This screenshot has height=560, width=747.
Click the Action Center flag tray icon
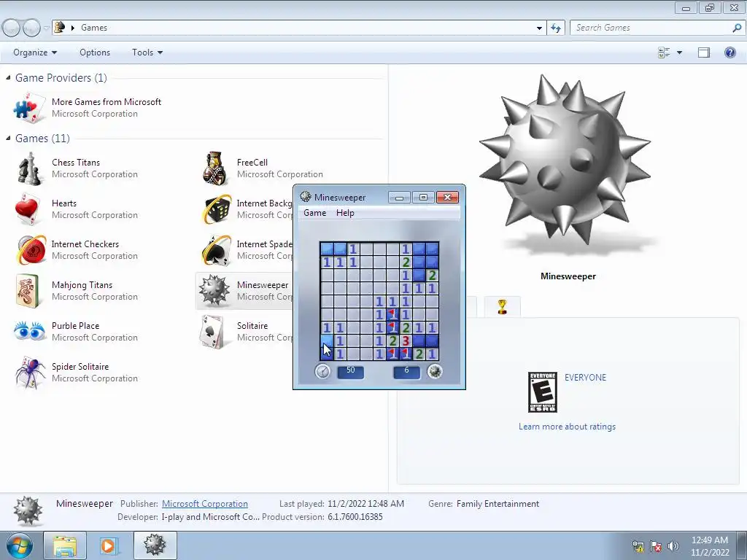coord(656,545)
